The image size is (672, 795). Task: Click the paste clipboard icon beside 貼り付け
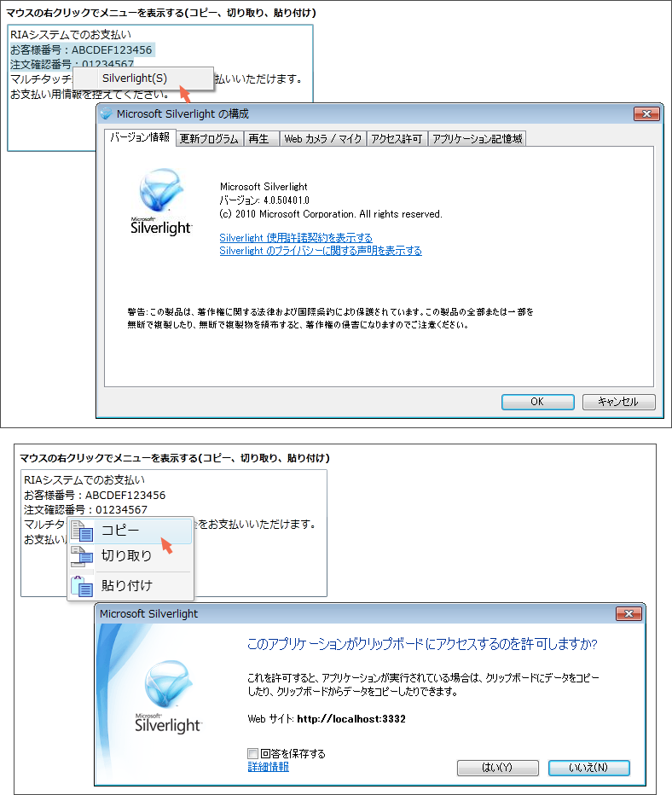click(x=82, y=586)
